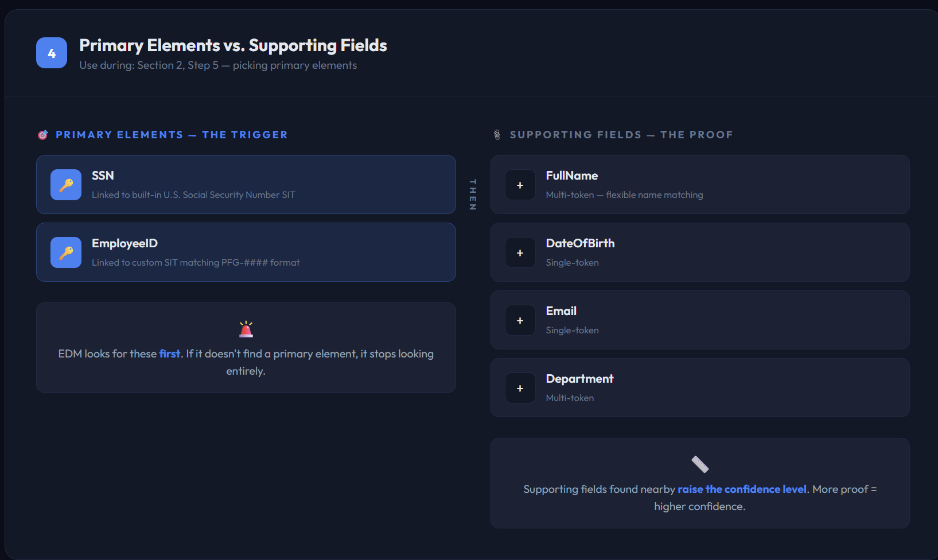Expand the Email plus icon
The height and width of the screenshot is (560, 938).
point(520,320)
